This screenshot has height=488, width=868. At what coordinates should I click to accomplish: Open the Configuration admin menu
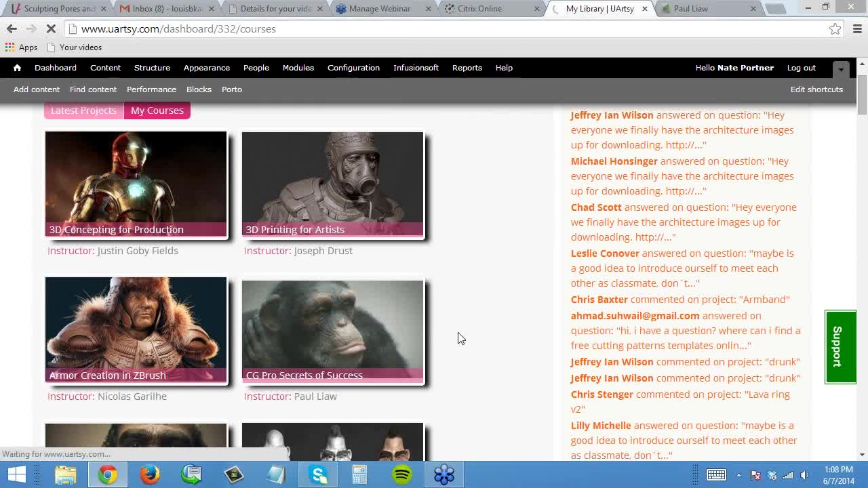point(353,68)
